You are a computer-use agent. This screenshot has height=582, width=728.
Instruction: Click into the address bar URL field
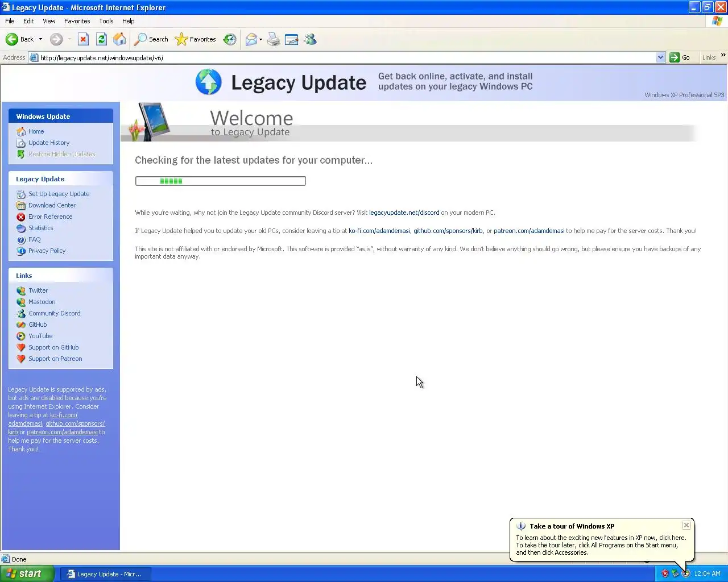(x=347, y=57)
